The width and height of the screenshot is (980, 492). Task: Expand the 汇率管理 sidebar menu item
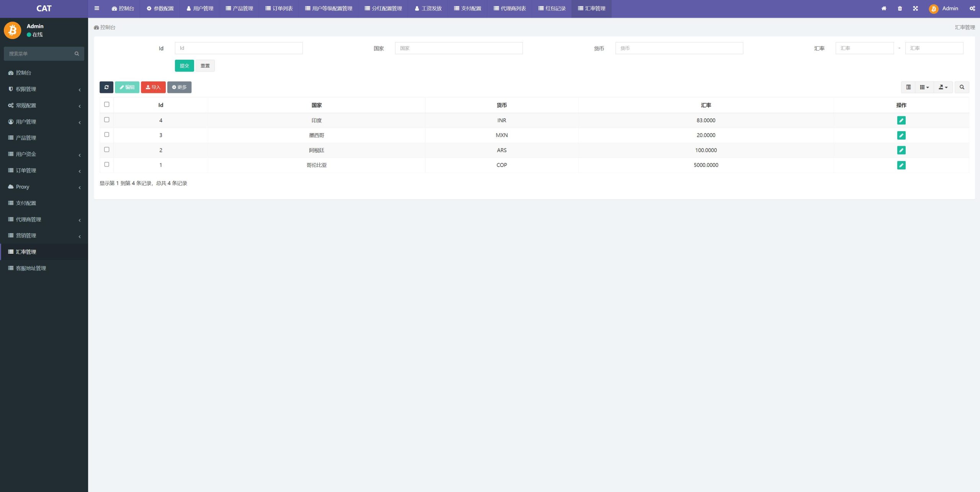(44, 252)
